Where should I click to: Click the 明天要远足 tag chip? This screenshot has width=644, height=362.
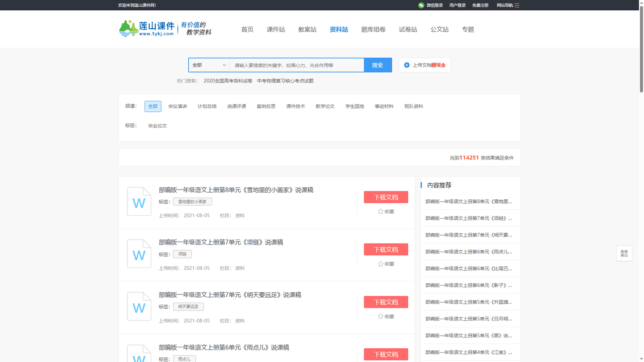pyautogui.click(x=188, y=307)
